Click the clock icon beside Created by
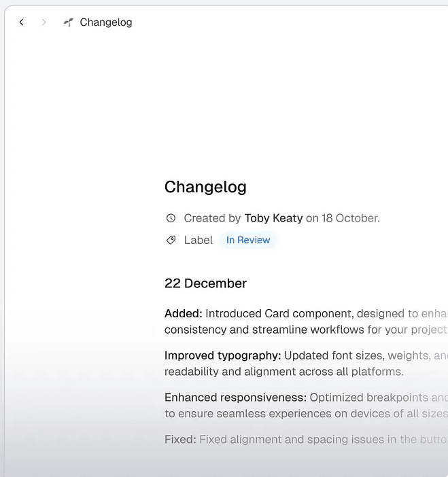 171,218
